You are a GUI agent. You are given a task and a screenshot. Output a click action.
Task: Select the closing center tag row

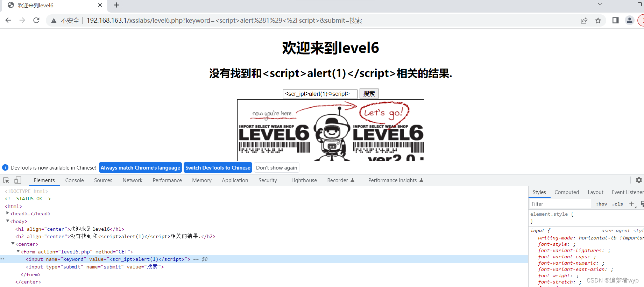[x=28, y=282]
